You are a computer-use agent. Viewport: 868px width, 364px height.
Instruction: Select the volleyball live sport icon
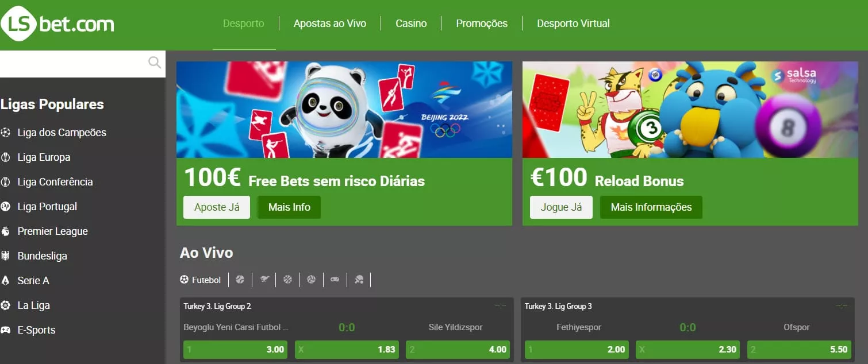pyautogui.click(x=311, y=280)
